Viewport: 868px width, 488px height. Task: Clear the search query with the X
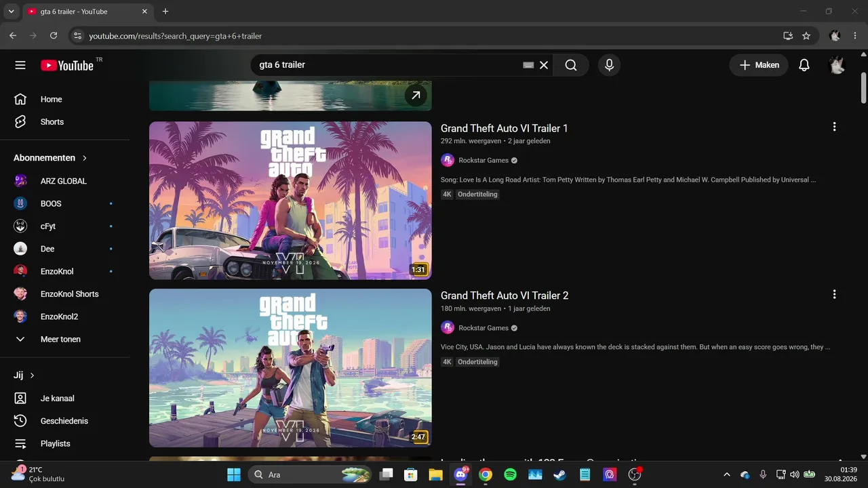click(544, 65)
